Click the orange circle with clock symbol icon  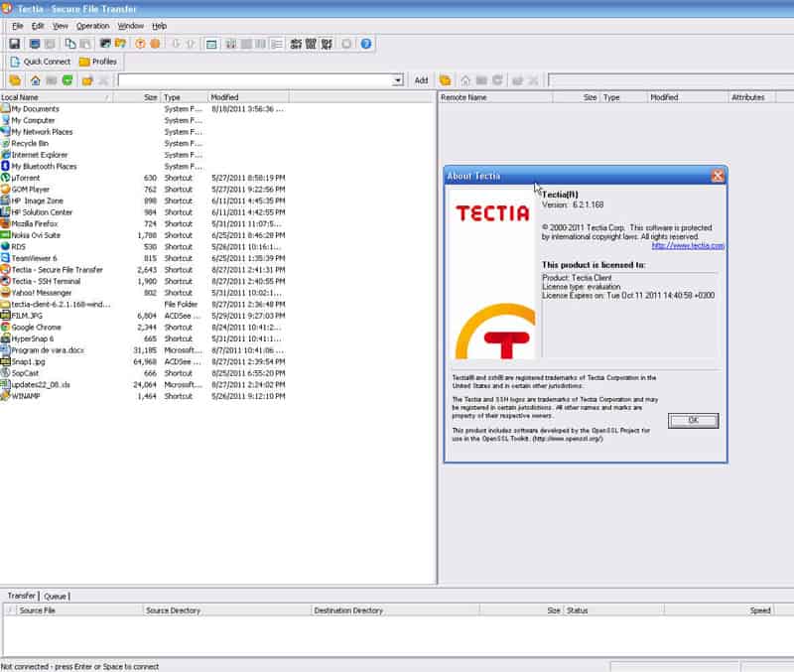[x=140, y=44]
